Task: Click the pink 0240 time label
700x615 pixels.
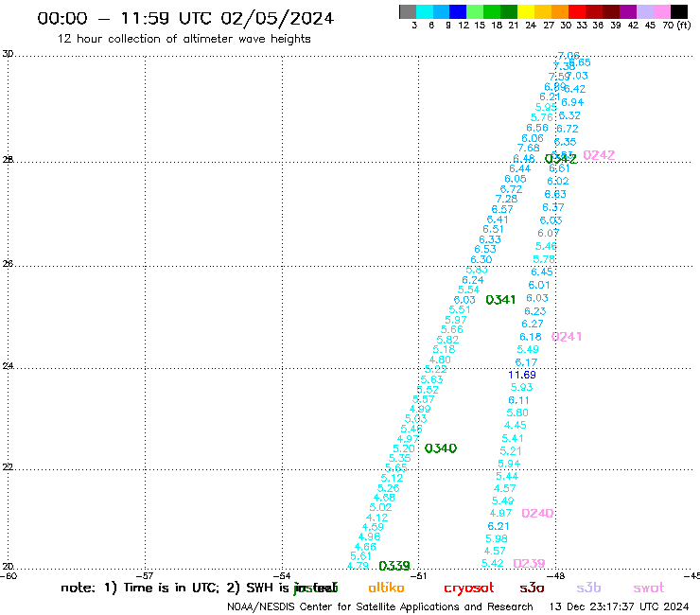Action: click(537, 513)
